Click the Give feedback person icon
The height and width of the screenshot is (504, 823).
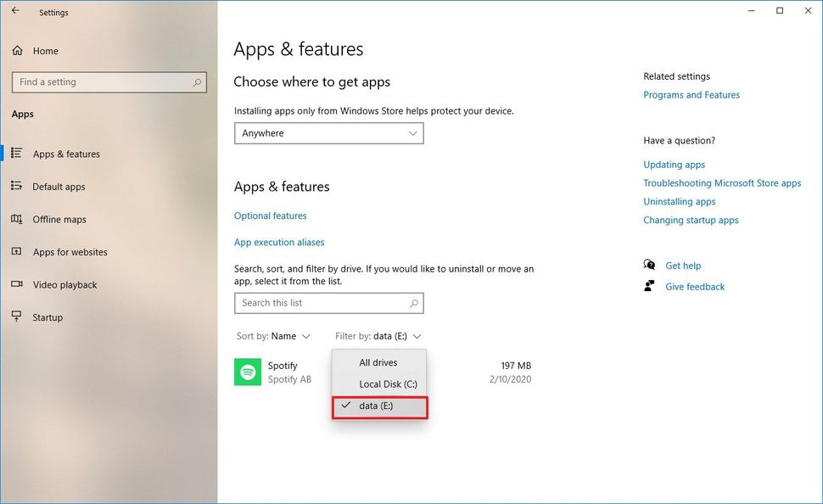coord(649,286)
